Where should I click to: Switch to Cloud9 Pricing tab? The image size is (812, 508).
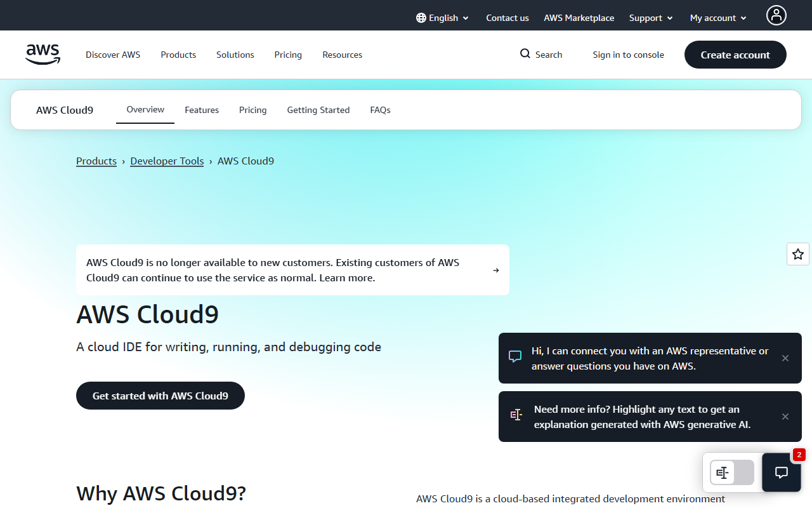(x=252, y=110)
